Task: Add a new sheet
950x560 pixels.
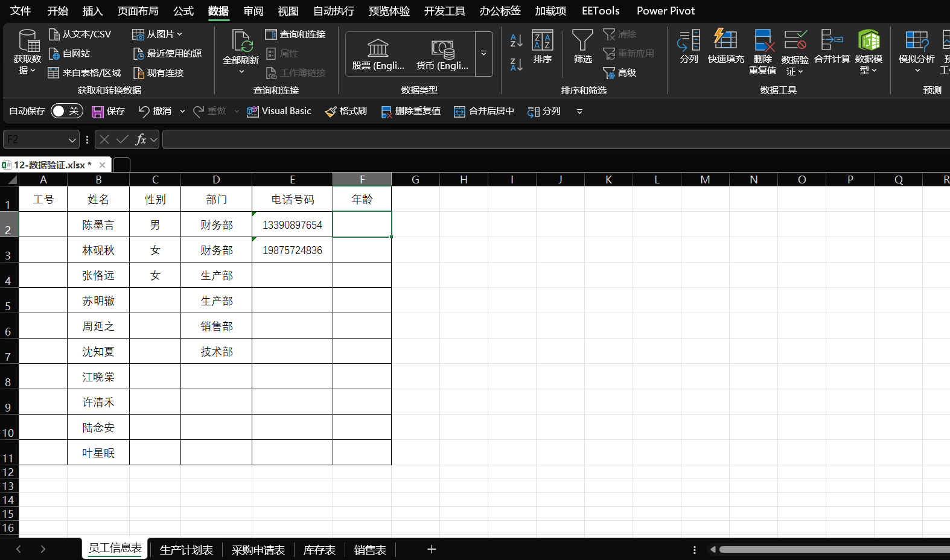Action: pyautogui.click(x=432, y=549)
